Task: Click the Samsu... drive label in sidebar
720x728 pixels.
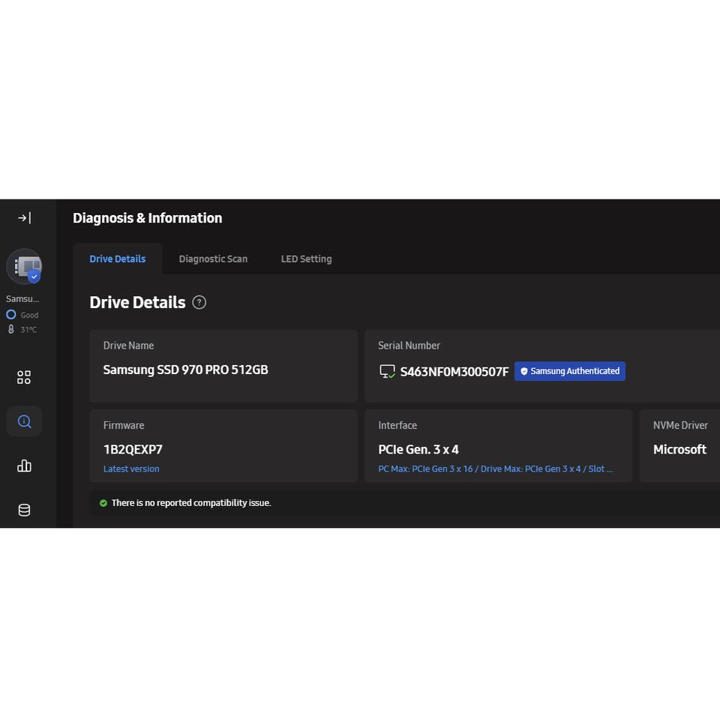Action: [22, 298]
